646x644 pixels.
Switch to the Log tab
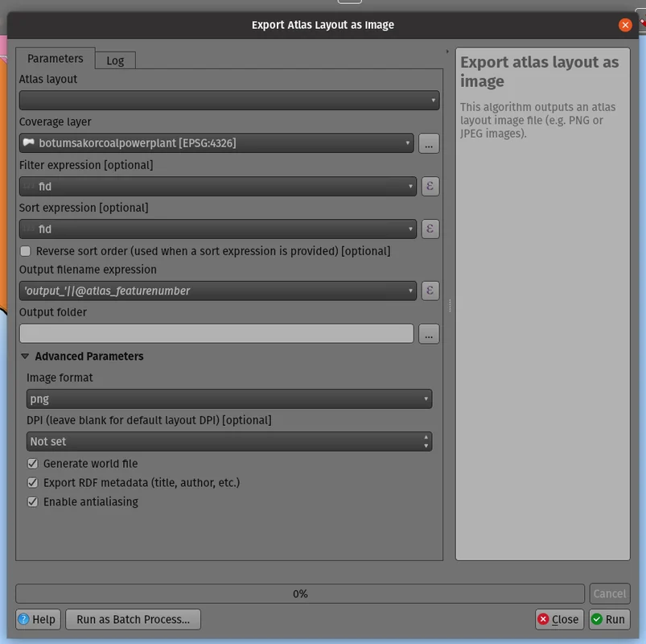[x=115, y=60]
